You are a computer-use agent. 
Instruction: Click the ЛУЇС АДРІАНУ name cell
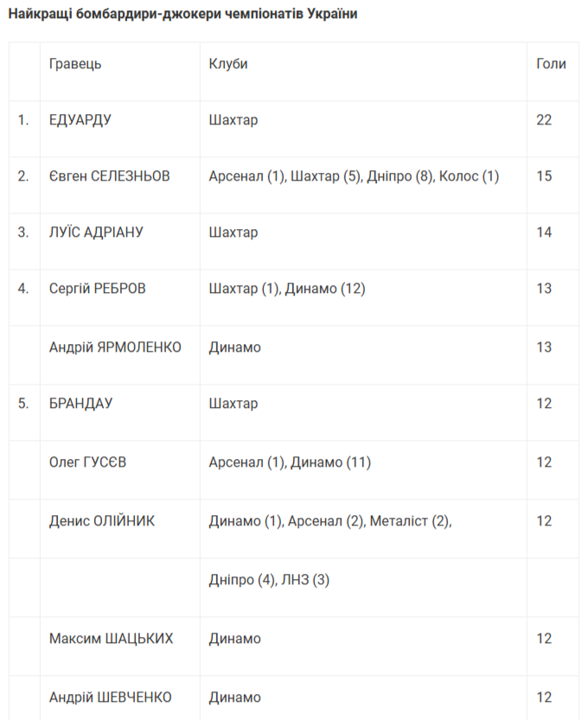point(96,233)
